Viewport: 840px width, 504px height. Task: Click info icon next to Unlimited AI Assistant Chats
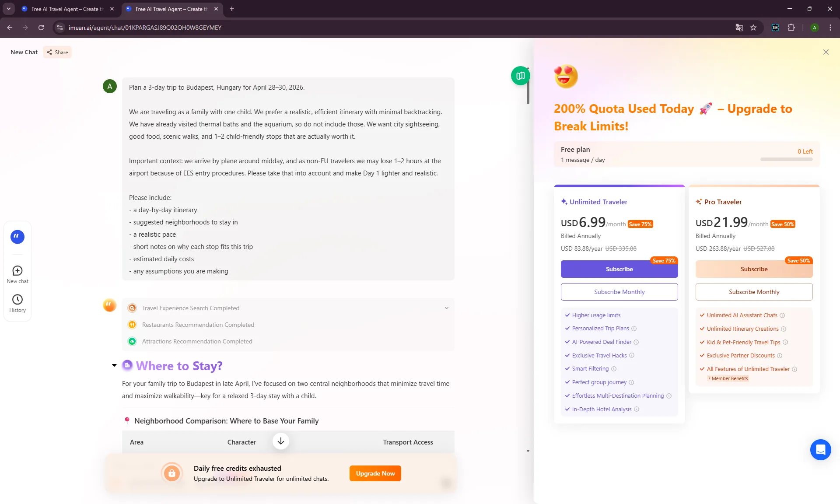[782, 315]
